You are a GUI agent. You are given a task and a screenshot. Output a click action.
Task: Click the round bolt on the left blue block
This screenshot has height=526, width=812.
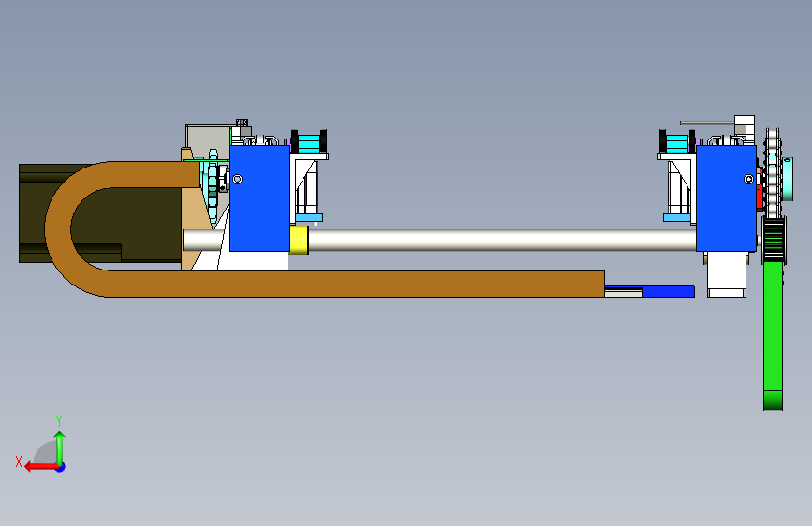pos(237,179)
